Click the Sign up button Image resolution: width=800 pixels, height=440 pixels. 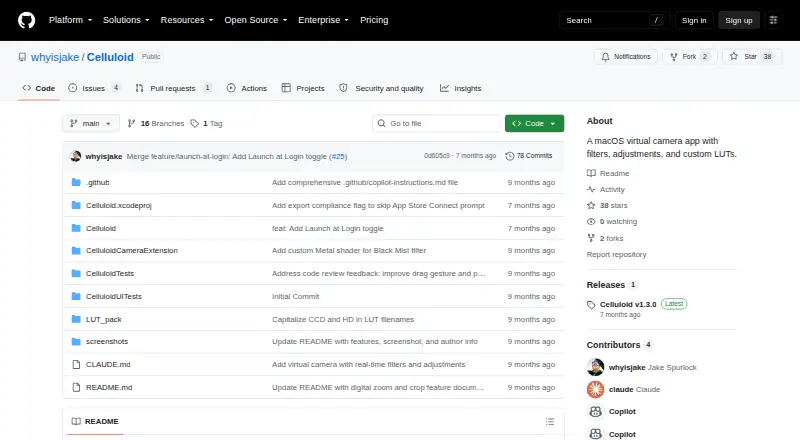pyautogui.click(x=739, y=20)
